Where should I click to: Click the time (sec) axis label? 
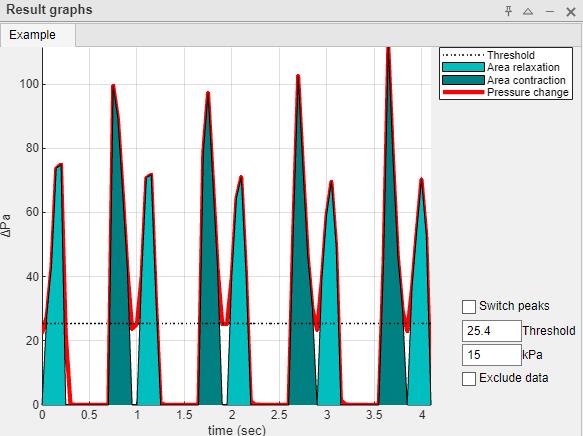tap(237, 430)
